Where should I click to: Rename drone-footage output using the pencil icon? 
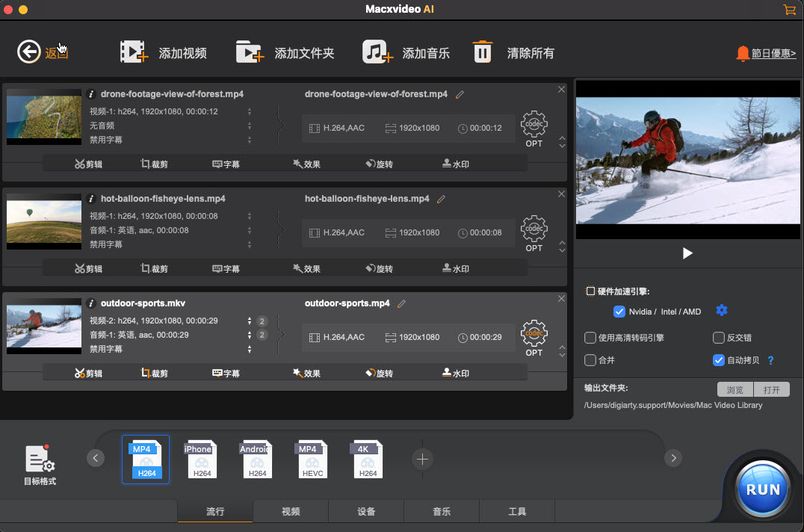(460, 94)
